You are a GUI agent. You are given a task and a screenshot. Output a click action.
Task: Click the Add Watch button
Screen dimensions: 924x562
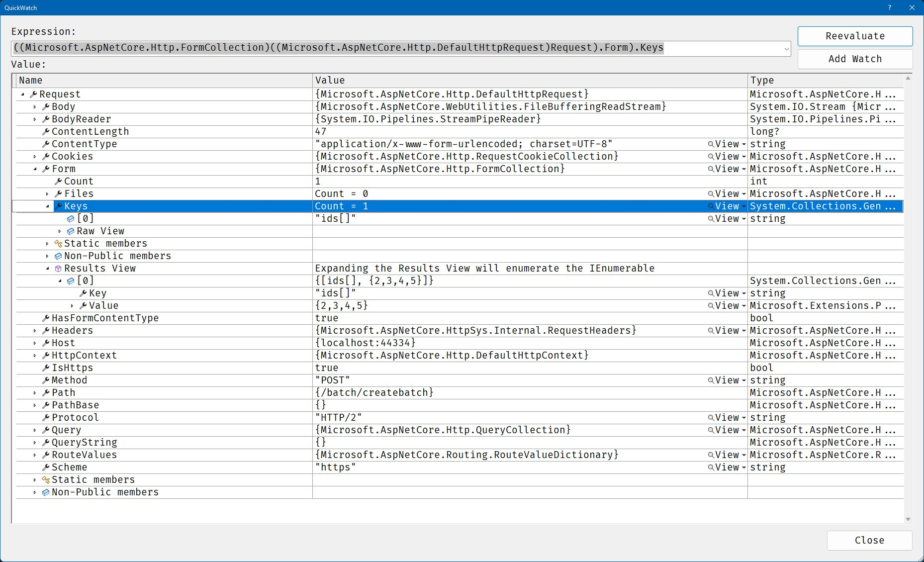[855, 59]
